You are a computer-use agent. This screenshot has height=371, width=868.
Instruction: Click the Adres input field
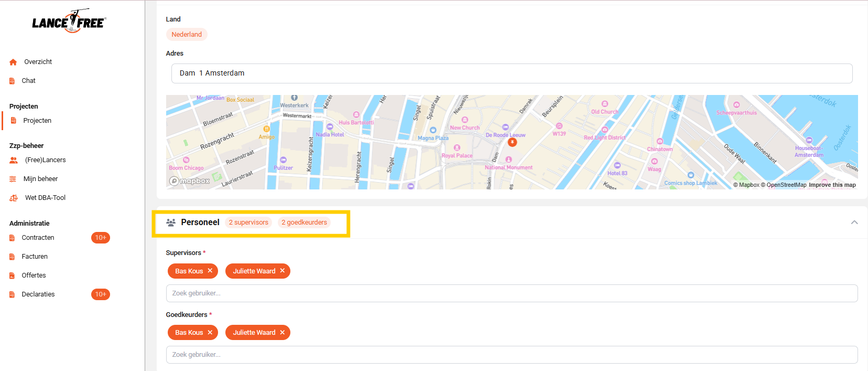click(x=512, y=73)
